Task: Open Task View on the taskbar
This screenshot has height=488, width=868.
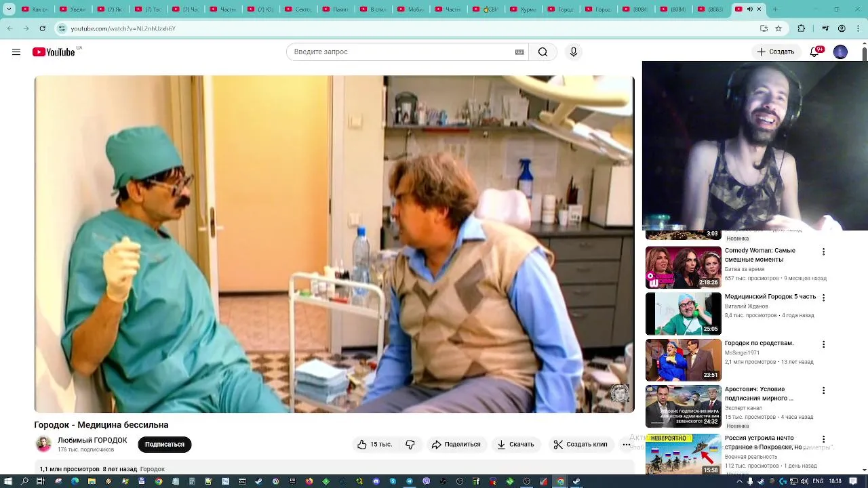Action: (x=41, y=481)
